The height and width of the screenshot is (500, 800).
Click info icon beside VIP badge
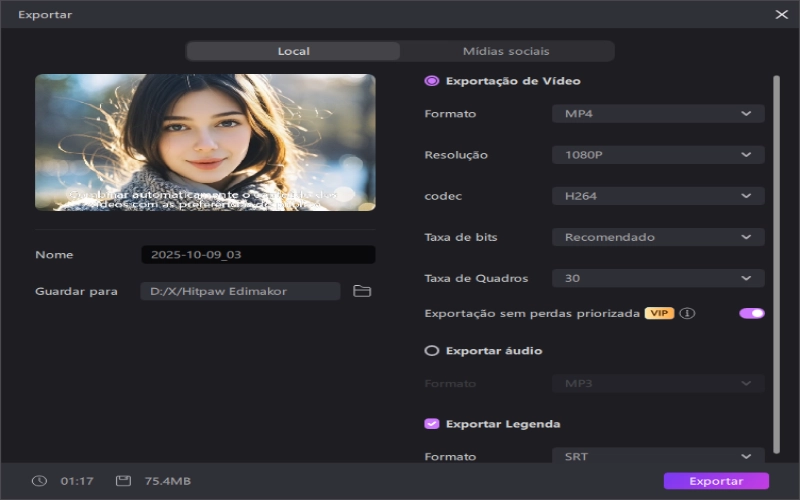click(687, 313)
